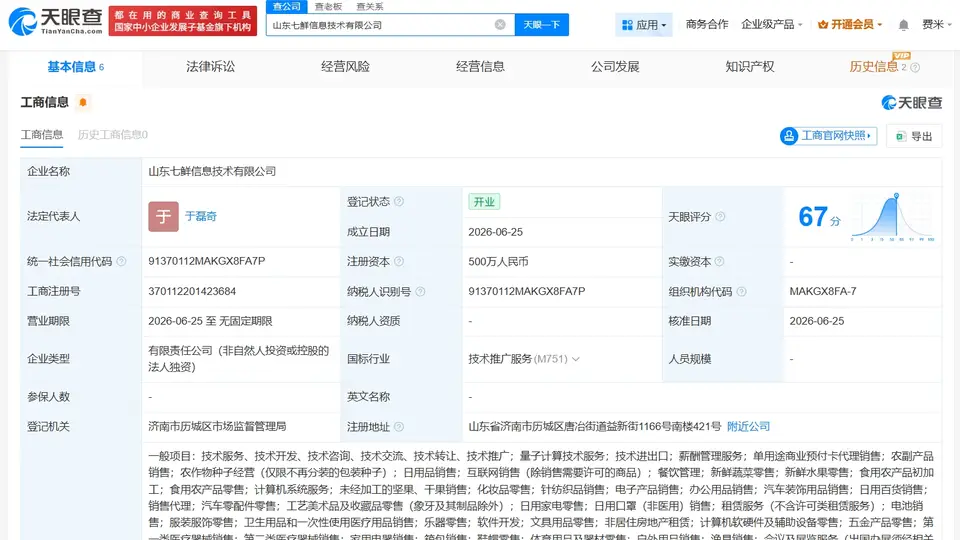The image size is (960, 540).
Task: Open the 工商官网快照 button
Action: 828,136
